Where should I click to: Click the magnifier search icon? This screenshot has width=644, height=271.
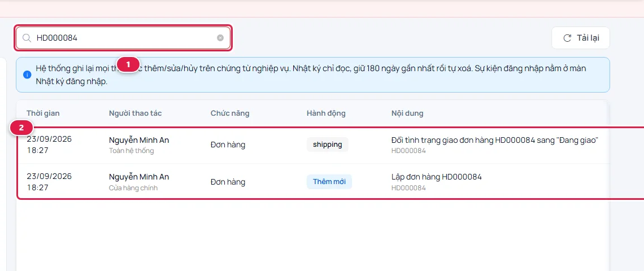27,38
